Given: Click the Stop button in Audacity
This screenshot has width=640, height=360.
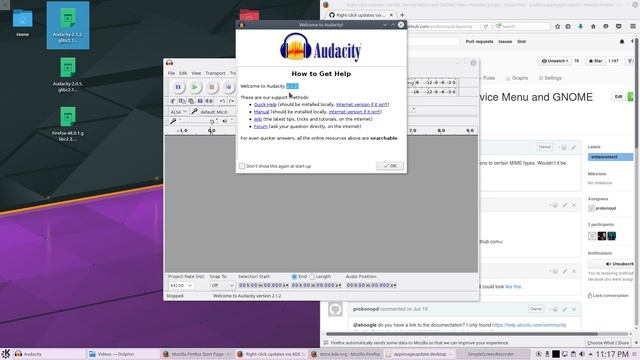Looking at the screenshot, I should click(211, 87).
